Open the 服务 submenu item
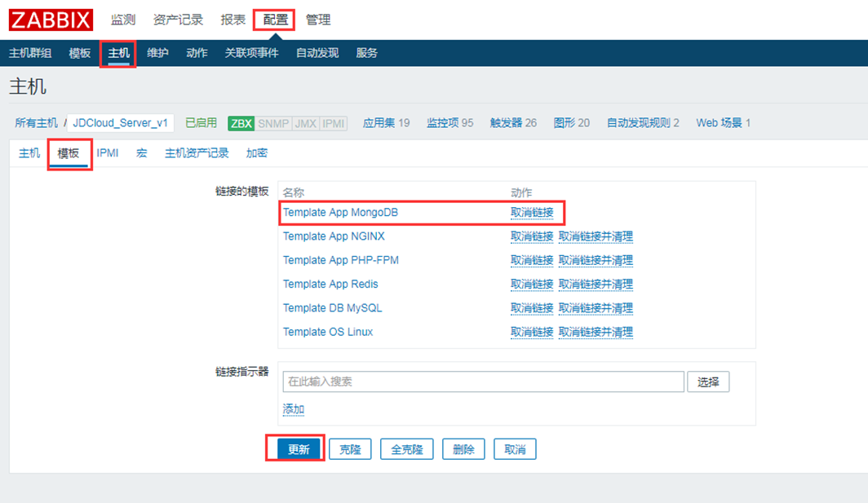The width and height of the screenshot is (868, 503). pyautogui.click(x=366, y=53)
